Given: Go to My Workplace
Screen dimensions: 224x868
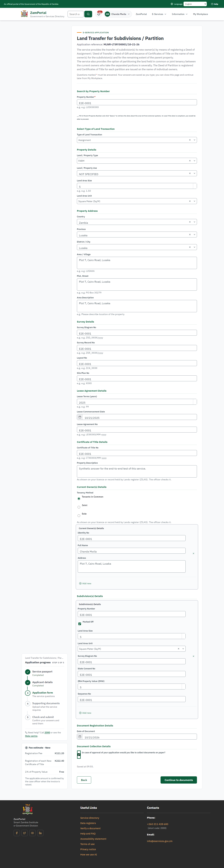Looking at the screenshot, I should [200, 14].
